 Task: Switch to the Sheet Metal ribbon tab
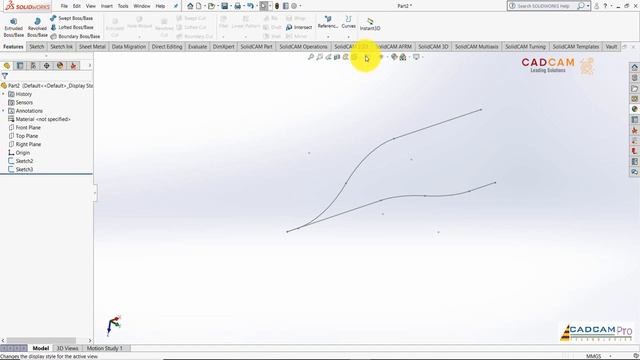[x=92, y=47]
